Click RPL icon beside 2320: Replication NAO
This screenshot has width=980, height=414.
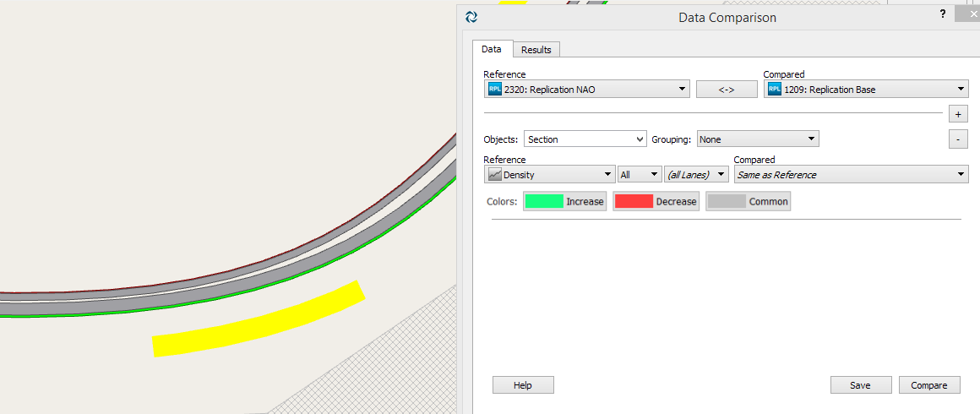coord(494,90)
